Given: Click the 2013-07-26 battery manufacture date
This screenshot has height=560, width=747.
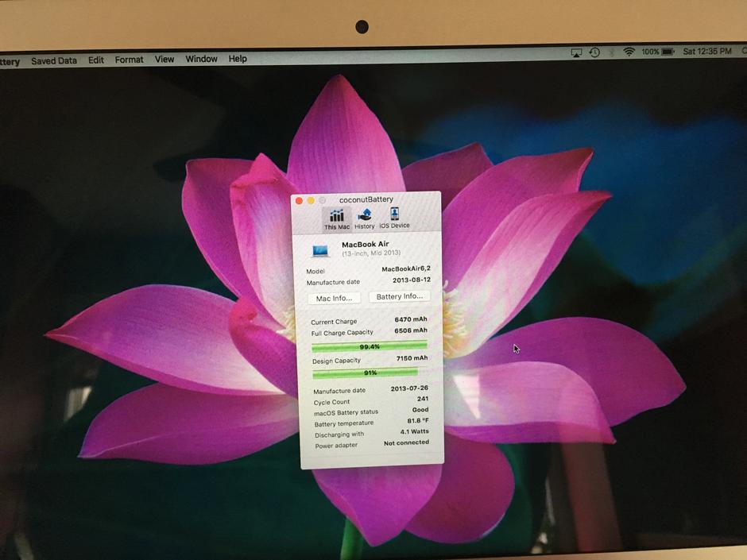Looking at the screenshot, I should [x=409, y=388].
